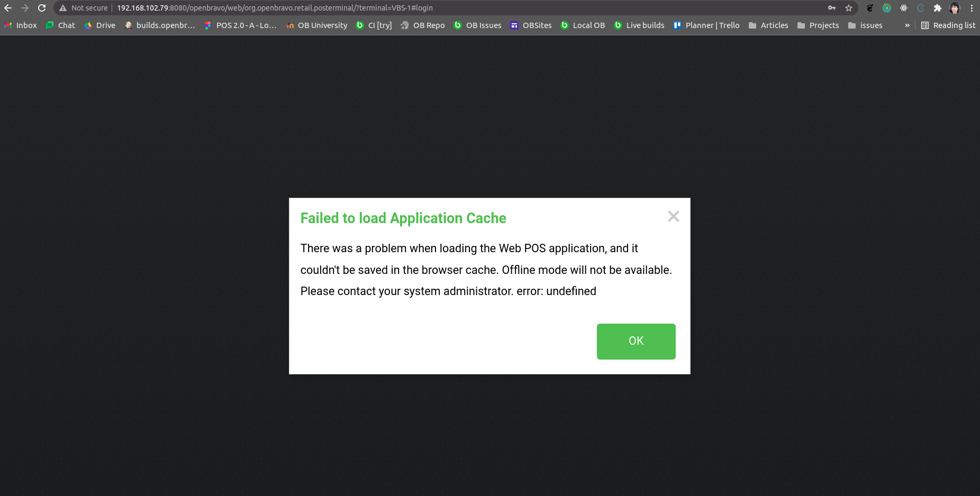Click the OK button in the dialog
Screen dimensions: 980x496
636,341
